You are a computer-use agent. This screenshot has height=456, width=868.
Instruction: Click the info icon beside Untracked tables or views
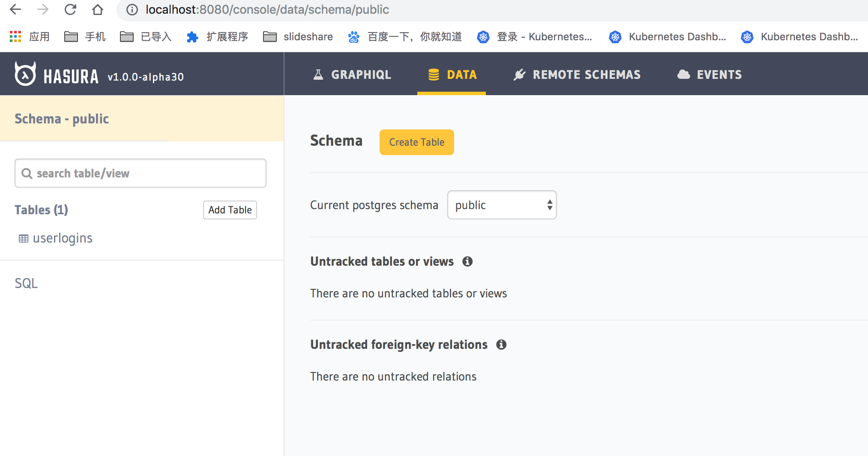click(x=467, y=261)
